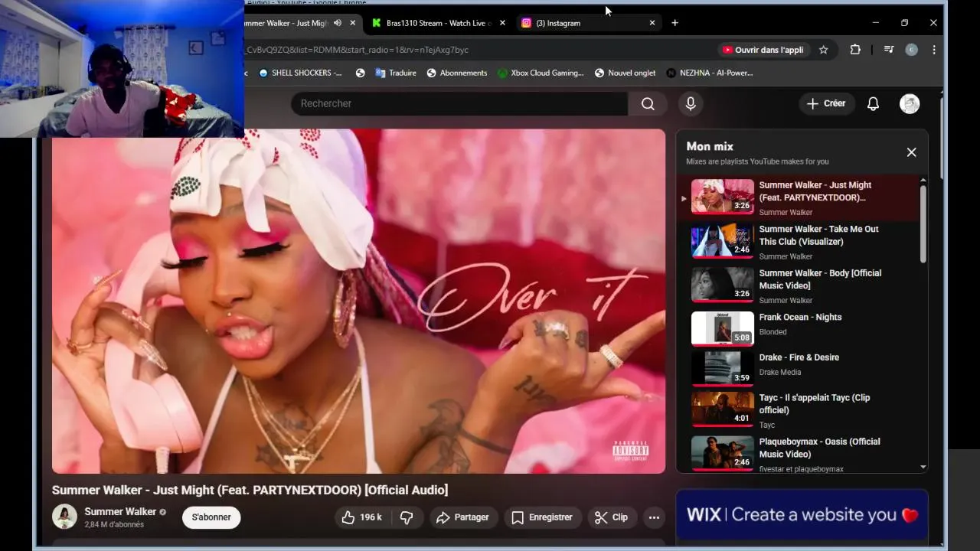Screen dimensions: 980x551
Task: Click the browser address bar URL
Action: click(x=358, y=50)
